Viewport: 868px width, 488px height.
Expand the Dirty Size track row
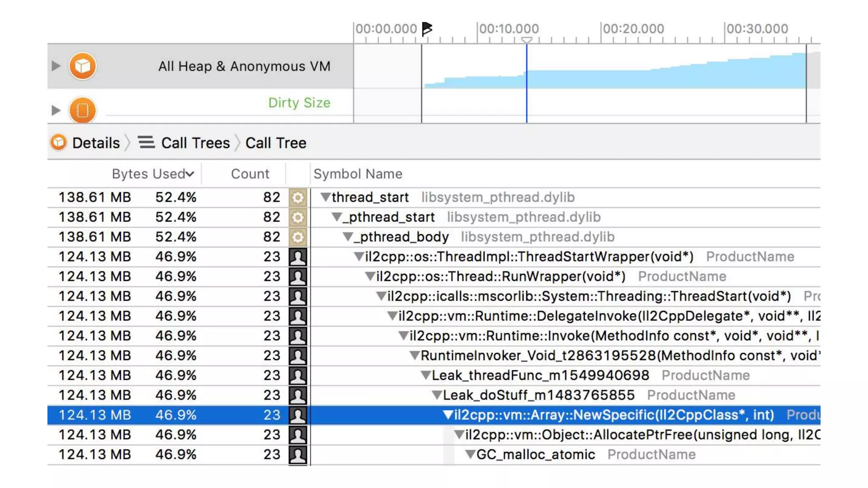tap(56, 110)
